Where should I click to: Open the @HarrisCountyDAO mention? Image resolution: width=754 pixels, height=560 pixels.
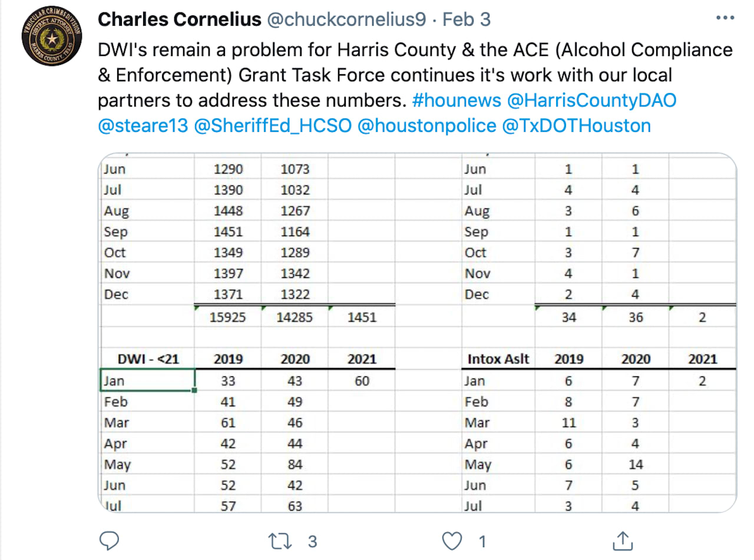tap(591, 100)
